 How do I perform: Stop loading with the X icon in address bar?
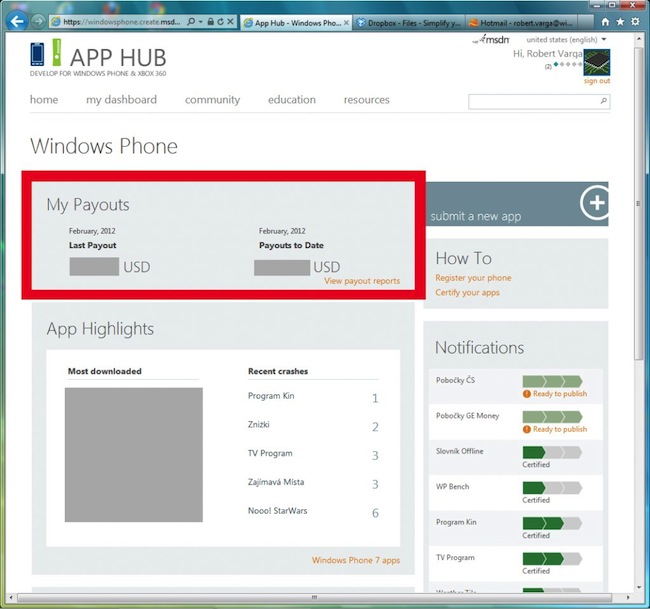230,22
